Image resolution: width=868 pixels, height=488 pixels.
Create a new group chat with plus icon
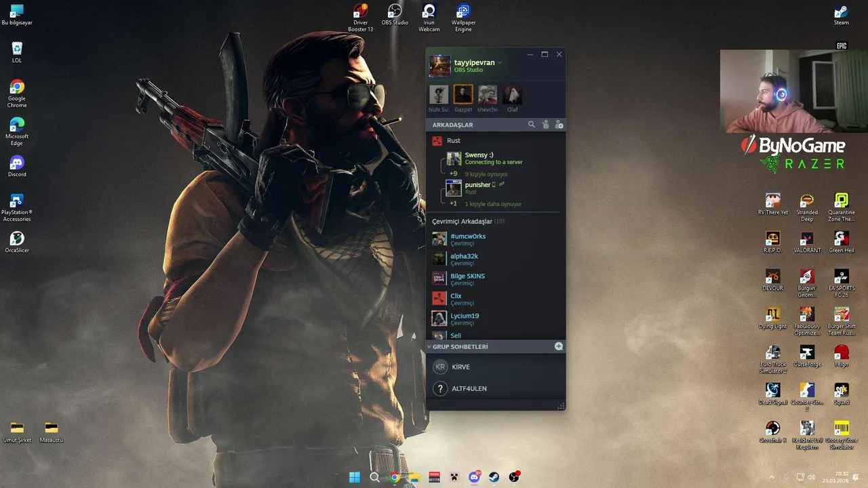(x=559, y=346)
